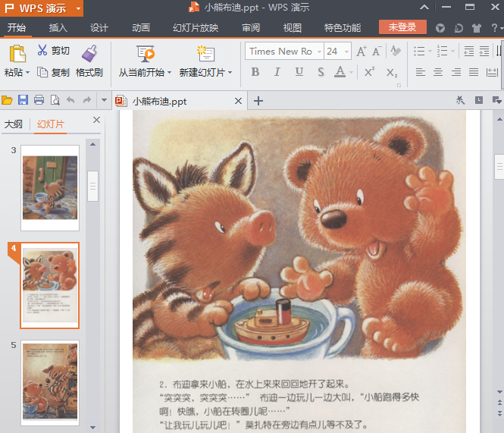This screenshot has height=433, width=504.
Task: Open the Times New Roman font dropdown
Action: 319,52
